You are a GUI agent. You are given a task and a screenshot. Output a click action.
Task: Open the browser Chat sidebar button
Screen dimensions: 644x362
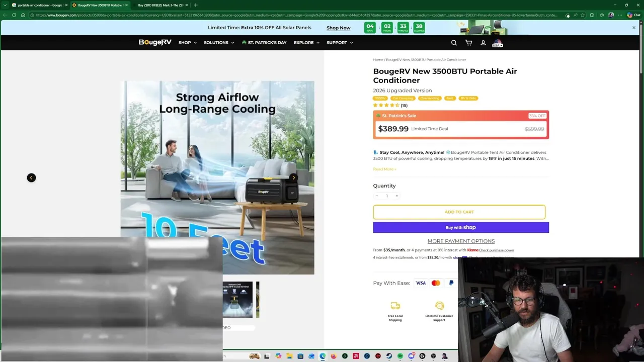[633, 15]
